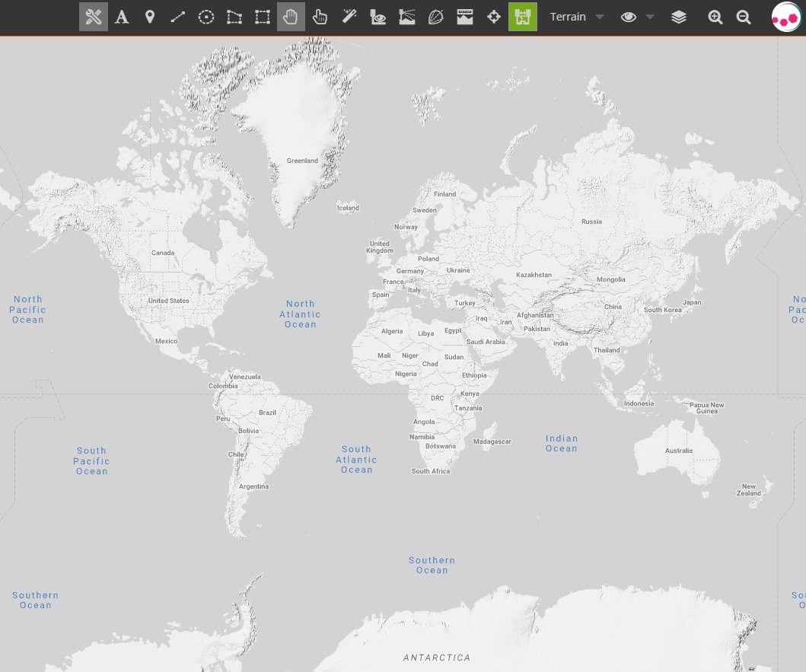Click the center crosshair target icon
The height and width of the screenshot is (672, 806).
[494, 17]
